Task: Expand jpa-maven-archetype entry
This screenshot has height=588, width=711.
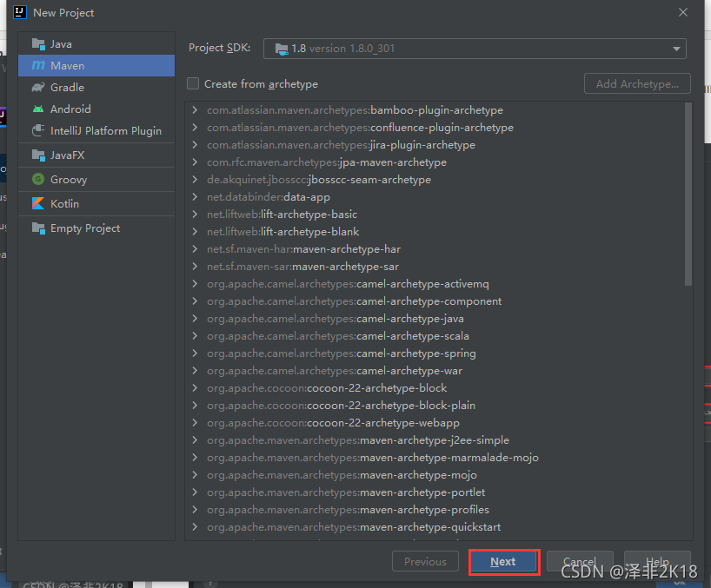Action: coord(195,162)
